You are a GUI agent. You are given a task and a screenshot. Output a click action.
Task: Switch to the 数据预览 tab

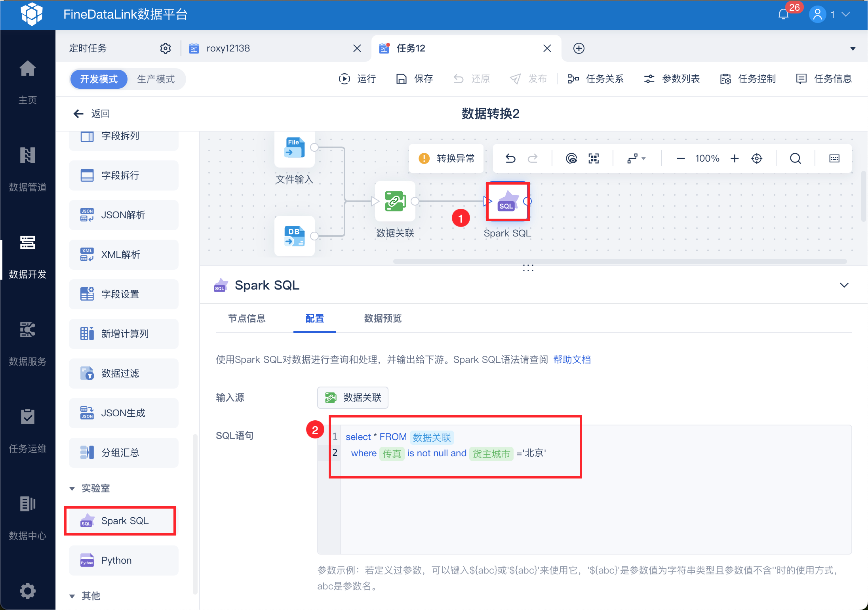click(x=383, y=318)
